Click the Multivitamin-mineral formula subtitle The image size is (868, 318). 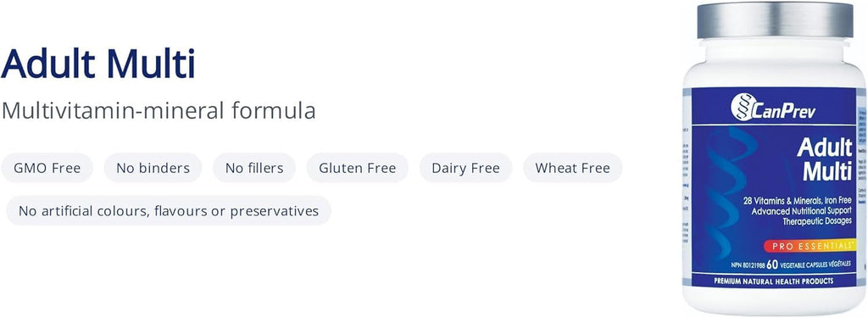click(x=159, y=111)
